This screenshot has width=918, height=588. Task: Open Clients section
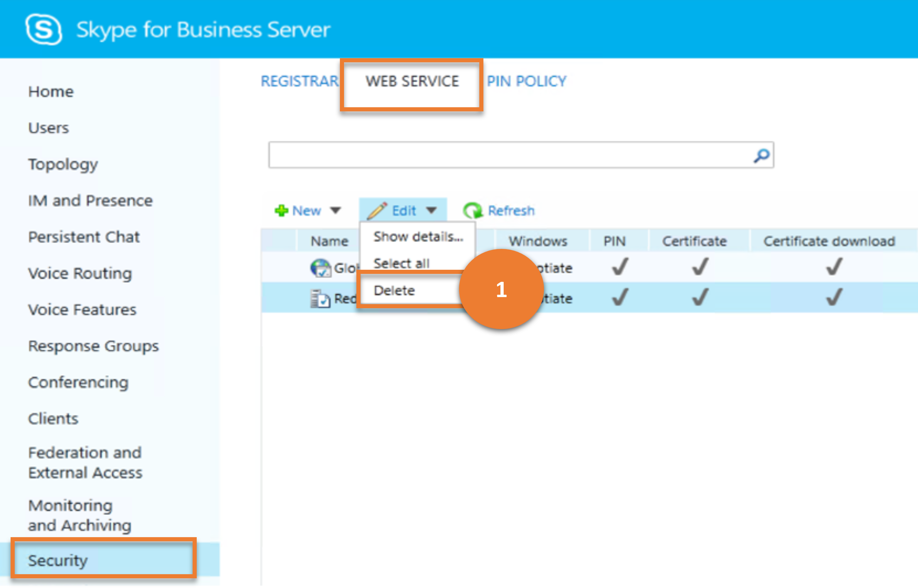coord(53,419)
